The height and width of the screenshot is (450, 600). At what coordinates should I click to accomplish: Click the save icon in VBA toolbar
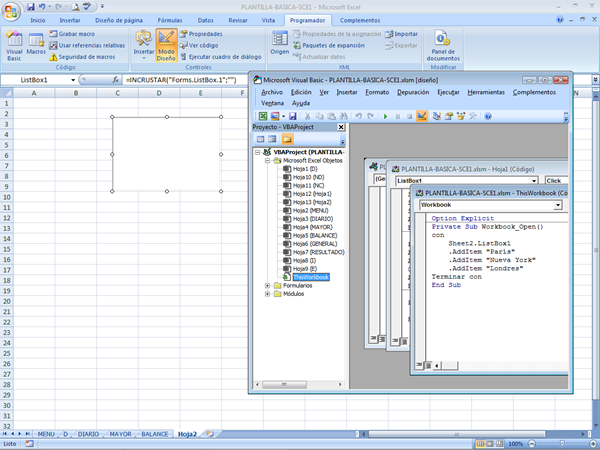click(x=291, y=116)
